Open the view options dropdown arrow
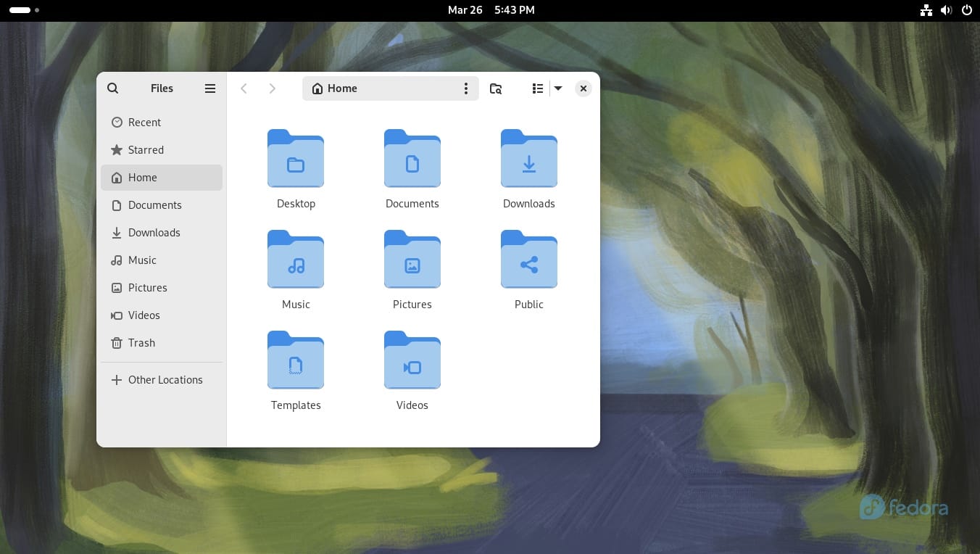This screenshot has height=554, width=980. (x=558, y=88)
